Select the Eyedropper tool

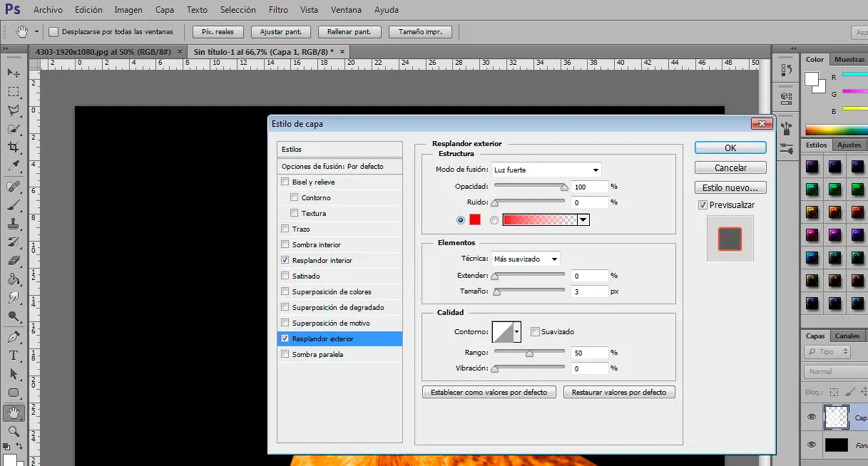[14, 166]
